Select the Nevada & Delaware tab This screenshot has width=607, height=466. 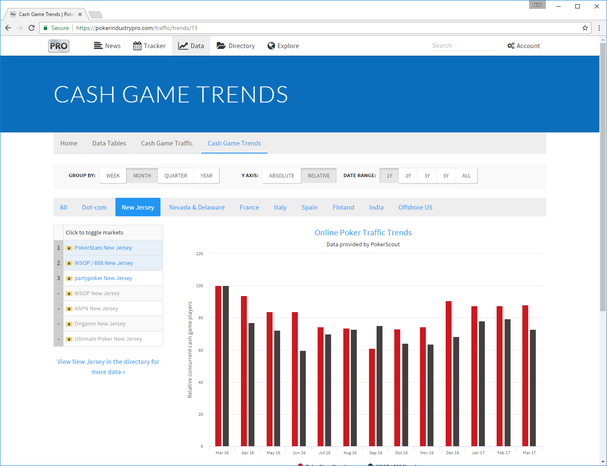197,207
